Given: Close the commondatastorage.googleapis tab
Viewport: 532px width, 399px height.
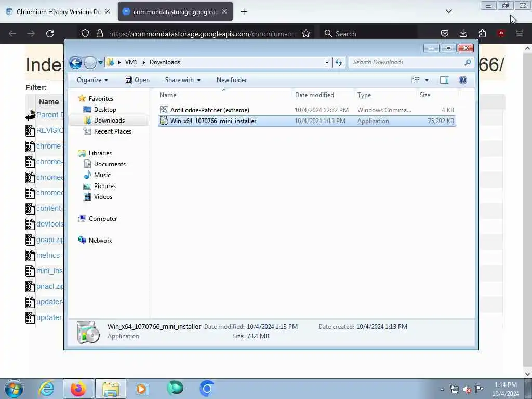Looking at the screenshot, I should click(224, 11).
